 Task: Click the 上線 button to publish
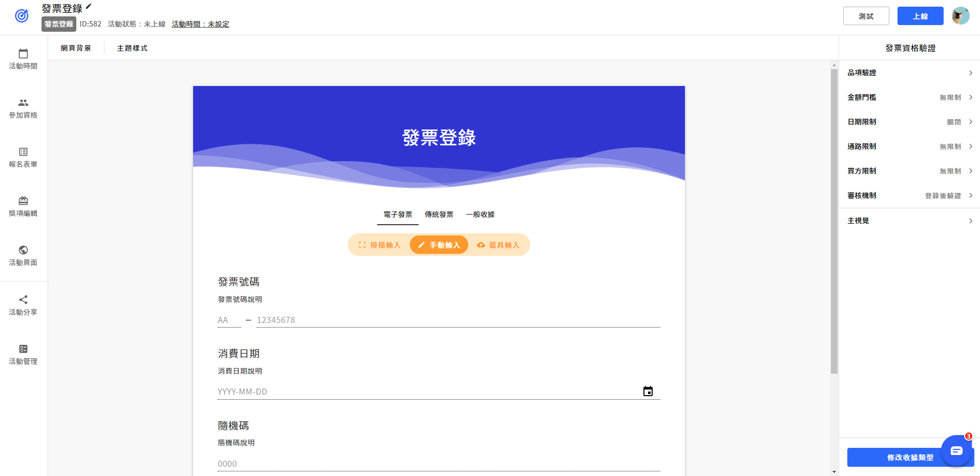(920, 16)
